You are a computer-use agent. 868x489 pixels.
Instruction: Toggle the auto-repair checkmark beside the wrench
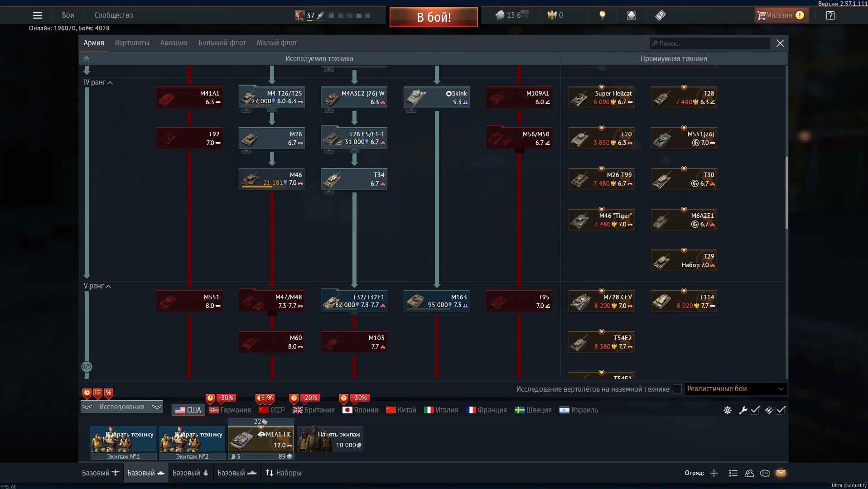pyautogui.click(x=755, y=410)
